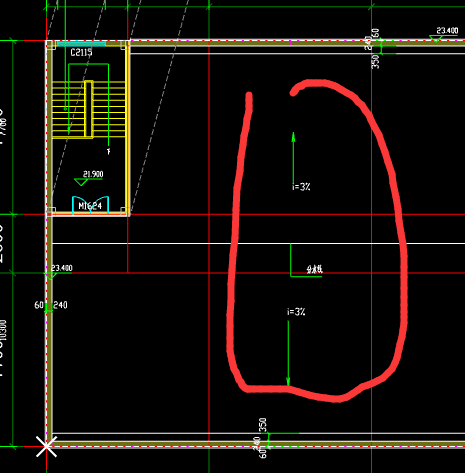Select the cyan window symbol above C2115
Screen dimensions: 465x473
(x=82, y=44)
